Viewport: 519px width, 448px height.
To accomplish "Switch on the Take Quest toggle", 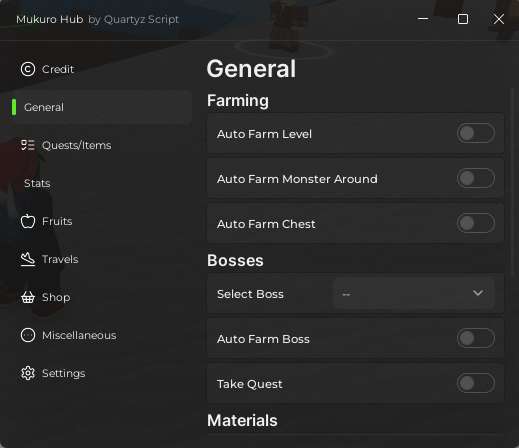I will [x=476, y=383].
